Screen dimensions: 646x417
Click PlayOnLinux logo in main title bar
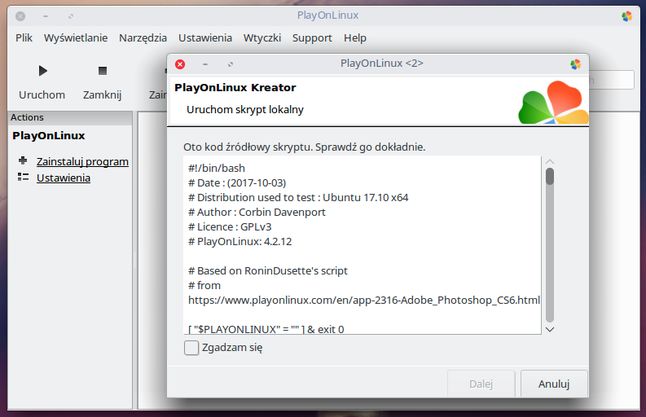(627, 16)
